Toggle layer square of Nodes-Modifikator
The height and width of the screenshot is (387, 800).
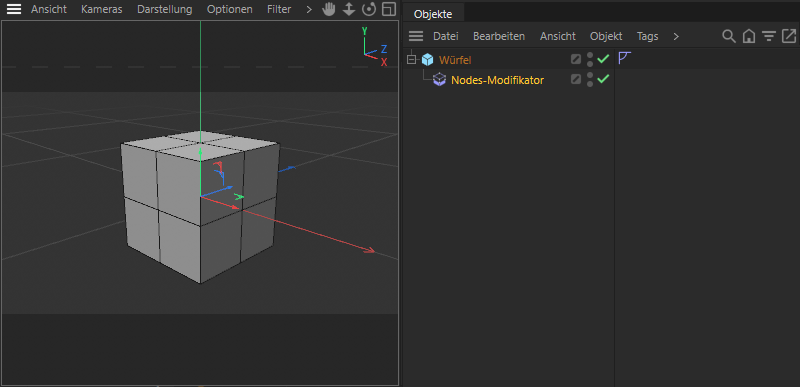(576, 79)
